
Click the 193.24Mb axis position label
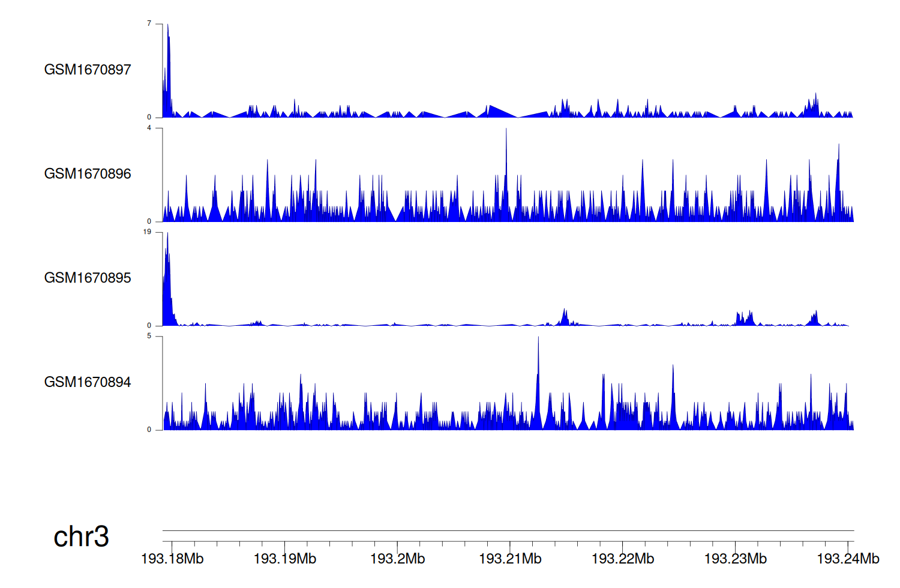click(x=848, y=559)
